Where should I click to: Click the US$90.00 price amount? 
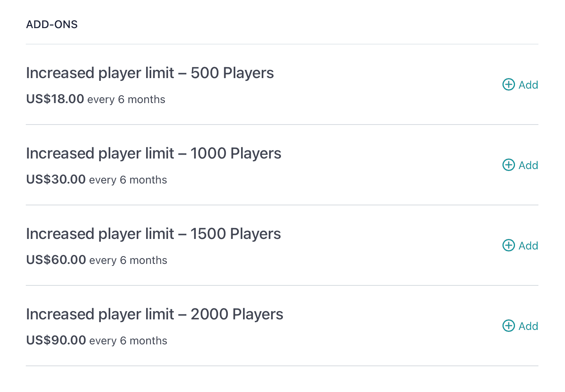click(56, 340)
